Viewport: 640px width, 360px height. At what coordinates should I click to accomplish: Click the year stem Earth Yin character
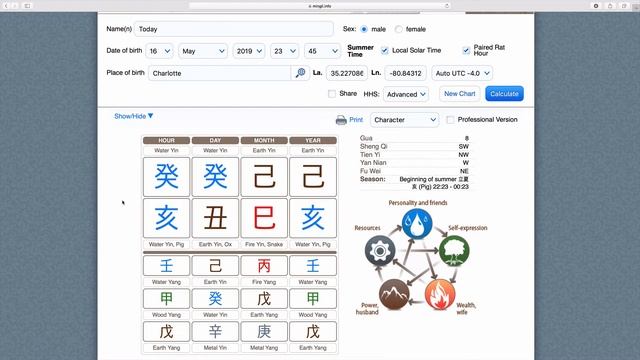[313, 177]
